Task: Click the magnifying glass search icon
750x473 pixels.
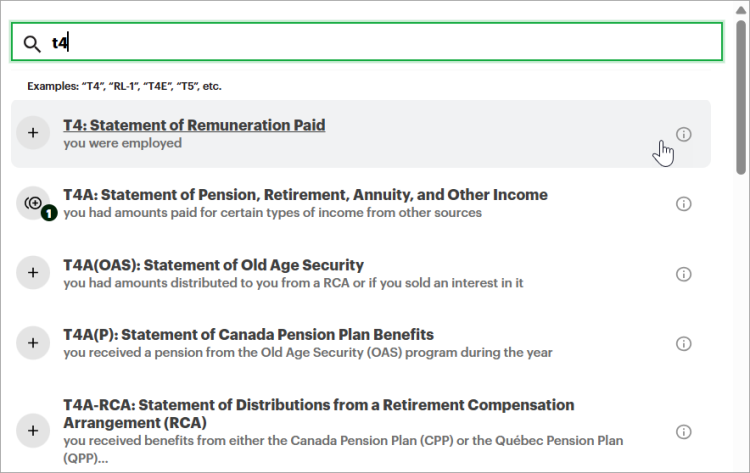Action: pyautogui.click(x=32, y=43)
